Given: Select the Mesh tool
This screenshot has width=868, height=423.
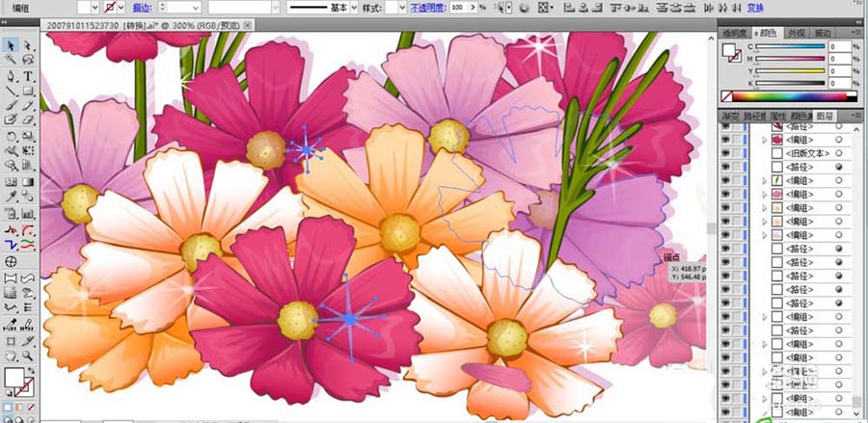Looking at the screenshot, I should tap(11, 182).
